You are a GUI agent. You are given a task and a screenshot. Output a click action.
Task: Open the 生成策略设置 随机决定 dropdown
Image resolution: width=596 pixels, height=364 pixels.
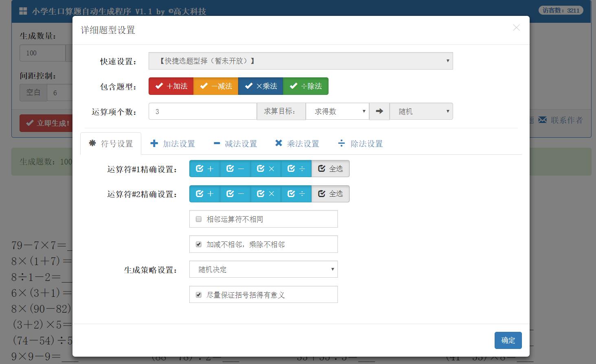click(263, 269)
